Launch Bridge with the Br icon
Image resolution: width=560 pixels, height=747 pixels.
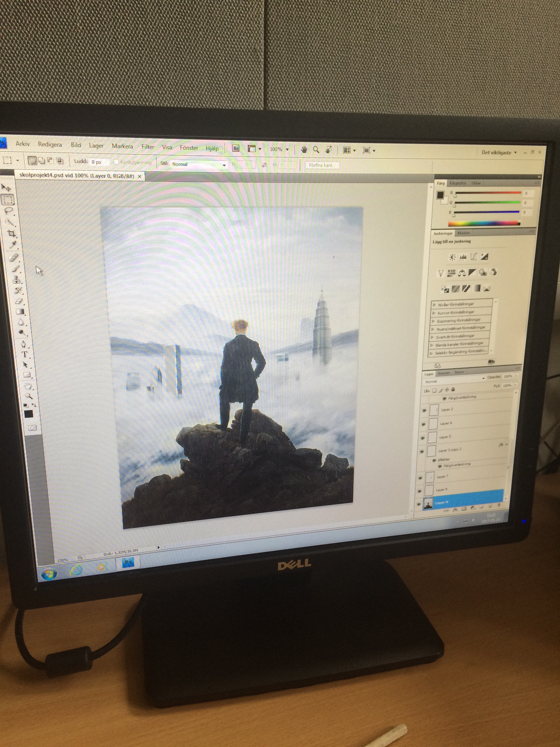(x=236, y=148)
